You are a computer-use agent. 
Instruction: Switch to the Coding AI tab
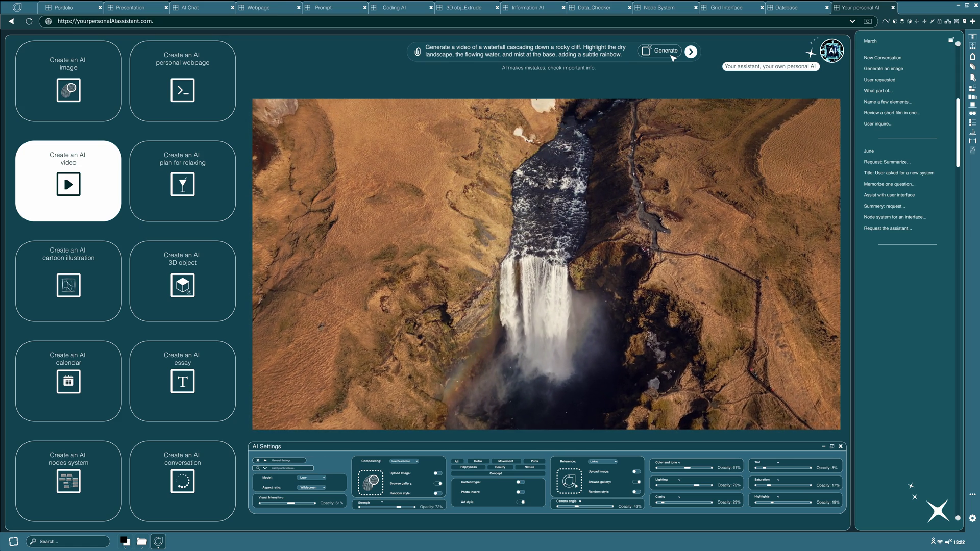click(x=394, y=8)
